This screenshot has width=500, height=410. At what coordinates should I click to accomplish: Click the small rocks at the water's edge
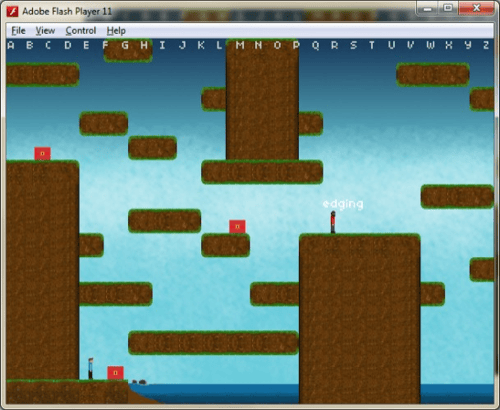pyautogui.click(x=140, y=382)
